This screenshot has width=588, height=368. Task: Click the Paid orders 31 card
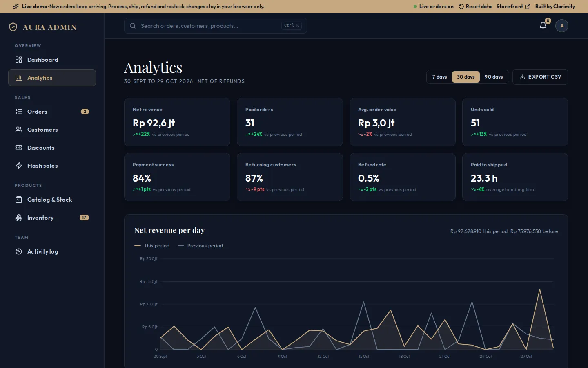tap(290, 122)
